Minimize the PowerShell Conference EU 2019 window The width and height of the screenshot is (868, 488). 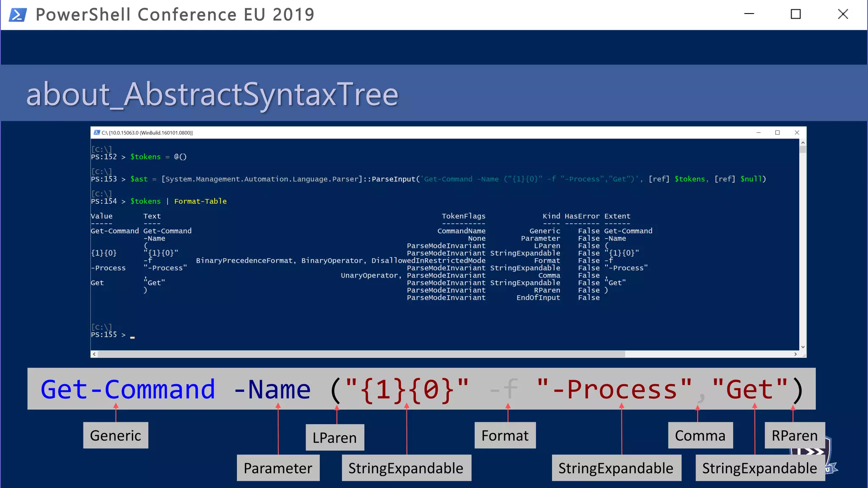click(749, 14)
